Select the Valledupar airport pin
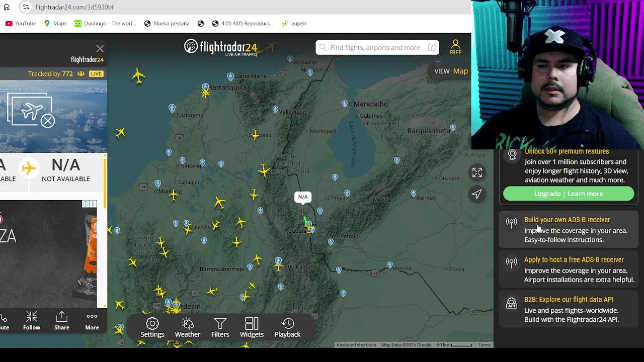 point(275,110)
